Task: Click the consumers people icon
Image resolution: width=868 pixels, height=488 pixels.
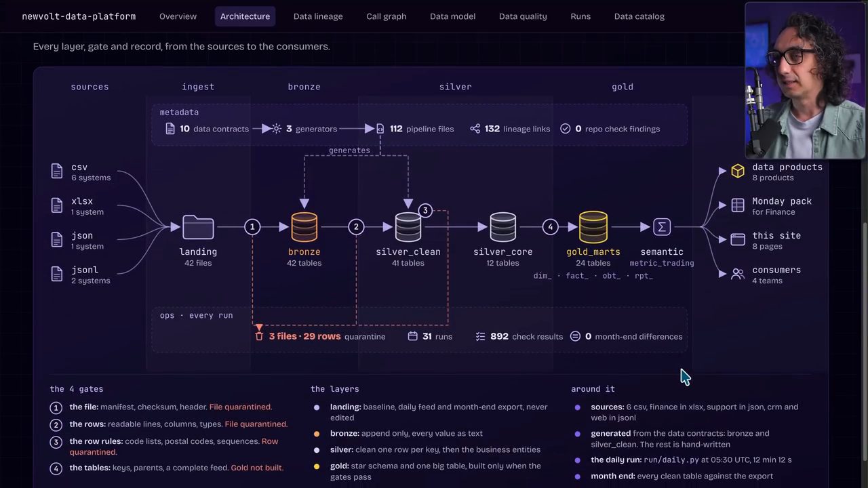Action: tap(738, 274)
